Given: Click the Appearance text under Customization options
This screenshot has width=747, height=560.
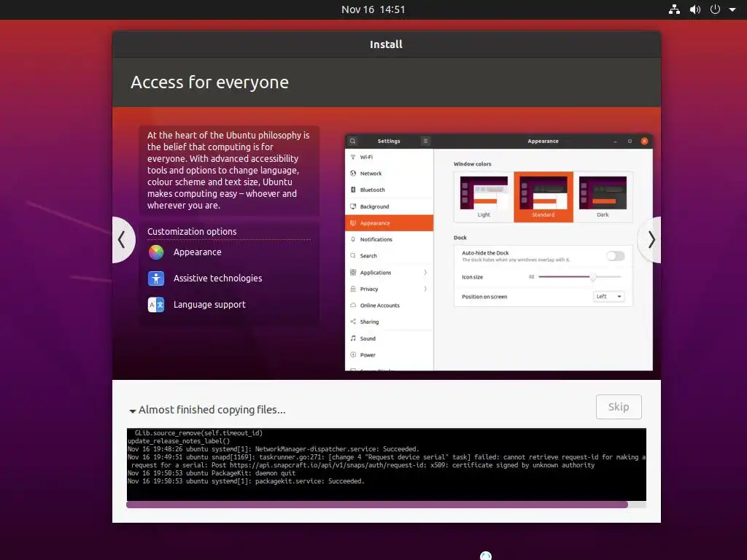Looking at the screenshot, I should [x=197, y=252].
